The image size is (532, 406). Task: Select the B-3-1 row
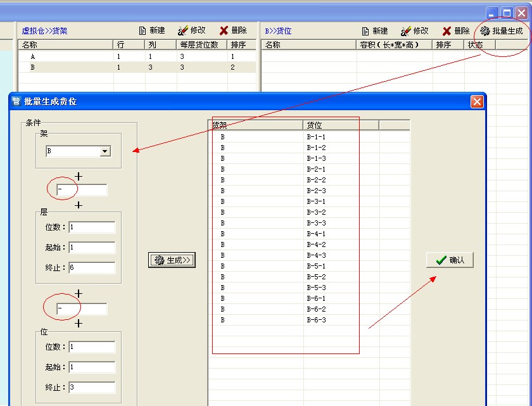point(309,201)
